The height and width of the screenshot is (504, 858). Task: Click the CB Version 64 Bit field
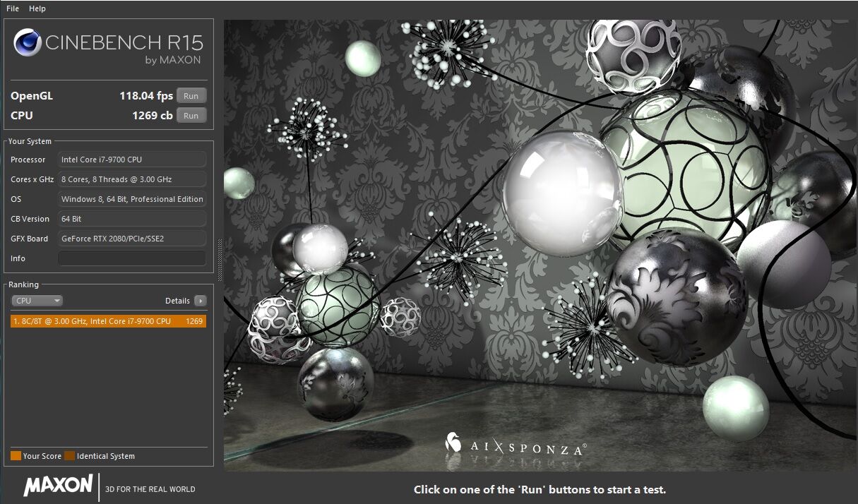[x=132, y=219]
